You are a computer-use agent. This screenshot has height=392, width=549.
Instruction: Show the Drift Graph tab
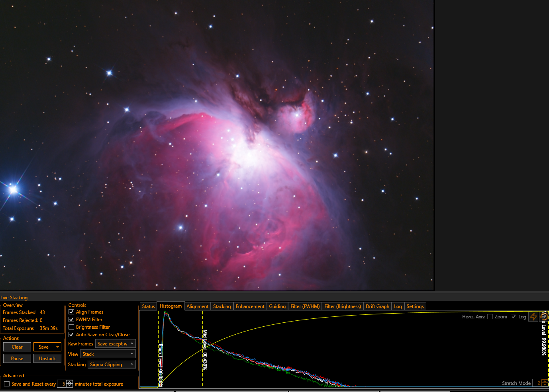(x=377, y=306)
